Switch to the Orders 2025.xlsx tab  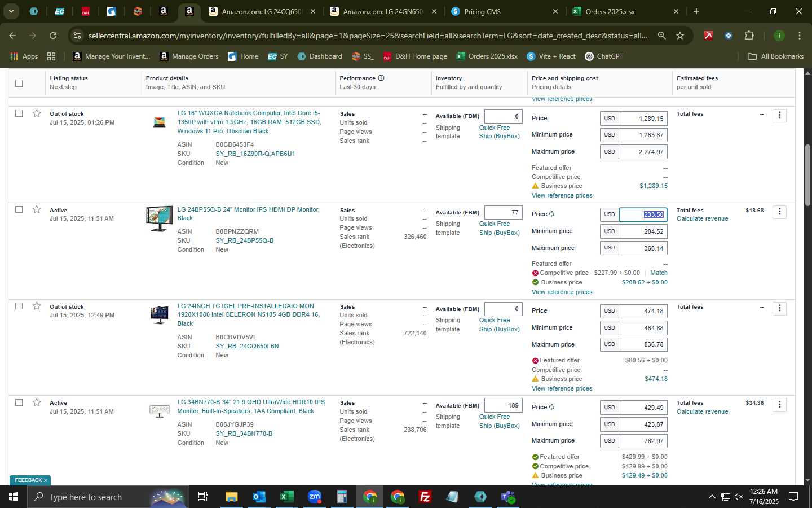coord(626,11)
